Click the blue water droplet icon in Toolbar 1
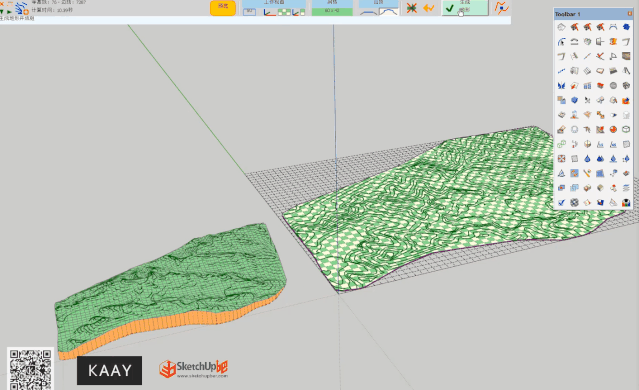The image size is (639, 390). click(x=587, y=159)
